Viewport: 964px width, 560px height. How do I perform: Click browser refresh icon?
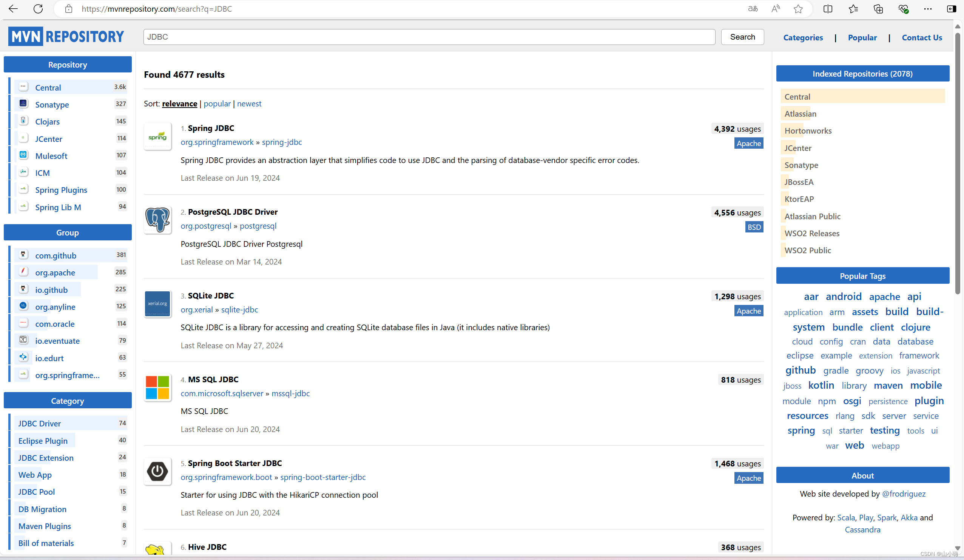pyautogui.click(x=38, y=9)
